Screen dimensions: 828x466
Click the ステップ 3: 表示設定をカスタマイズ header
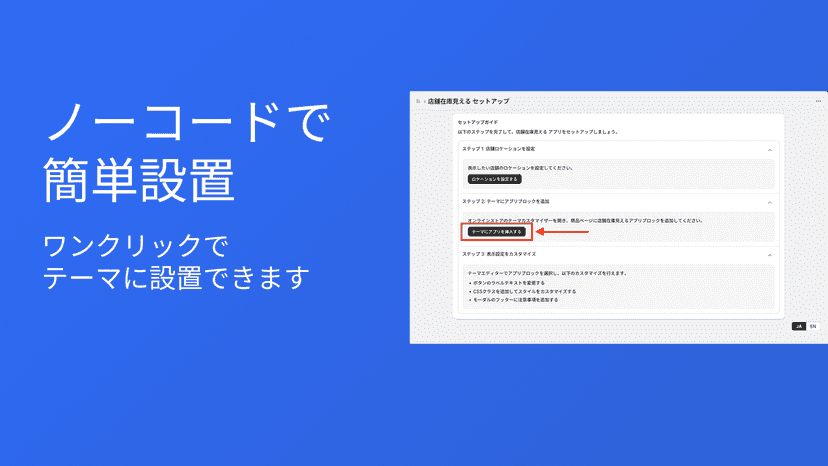[x=499, y=254]
